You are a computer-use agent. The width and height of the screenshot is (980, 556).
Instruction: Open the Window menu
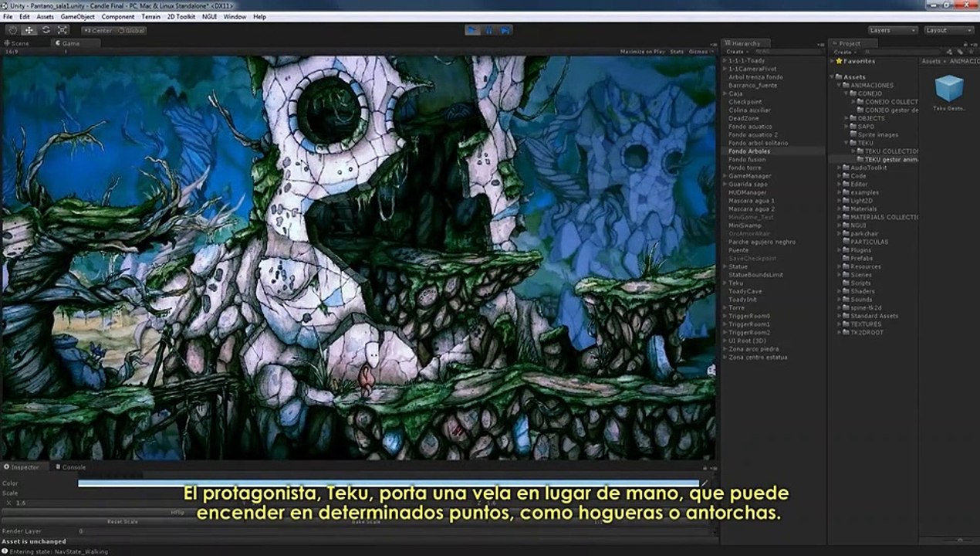235,16
